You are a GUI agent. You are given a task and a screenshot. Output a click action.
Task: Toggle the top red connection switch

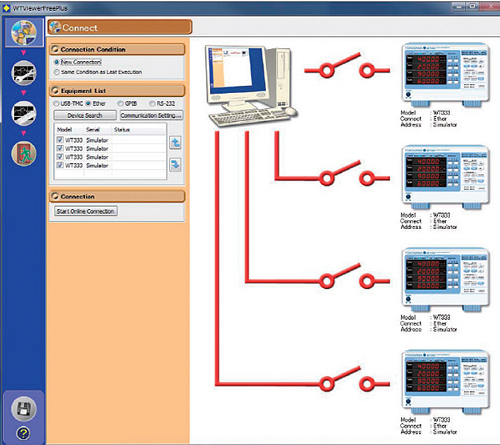347,66
